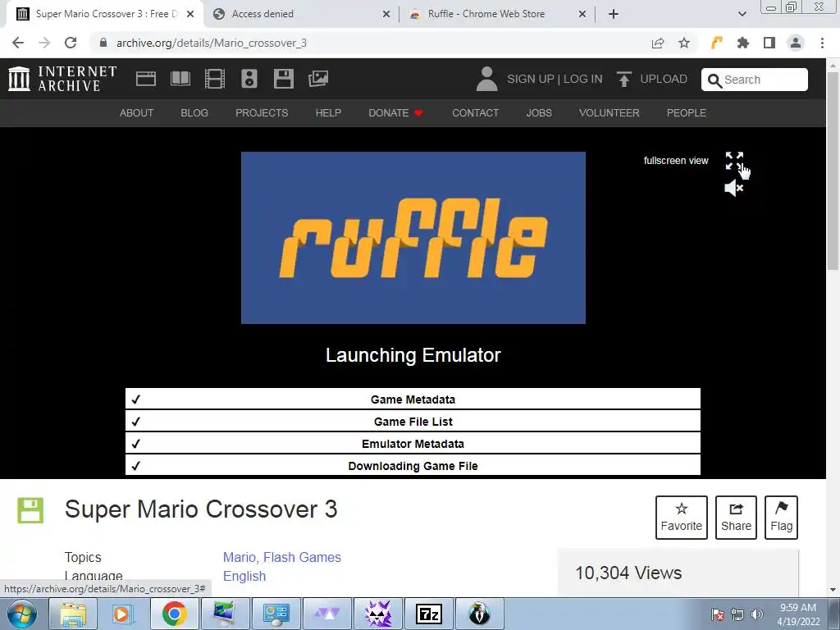Viewport: 840px width, 630px height.
Task: Open the Software floppy disk icon
Action: click(x=283, y=79)
